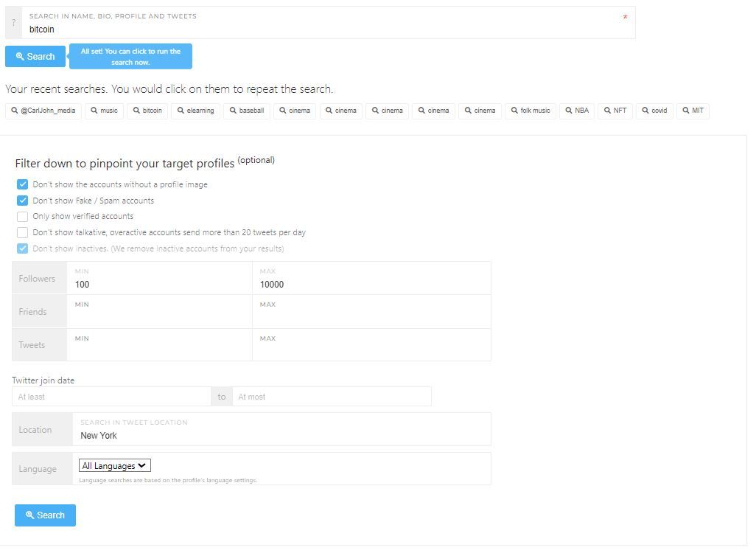Click the search icon on the @CarlJohn_media chip

pos(15,111)
